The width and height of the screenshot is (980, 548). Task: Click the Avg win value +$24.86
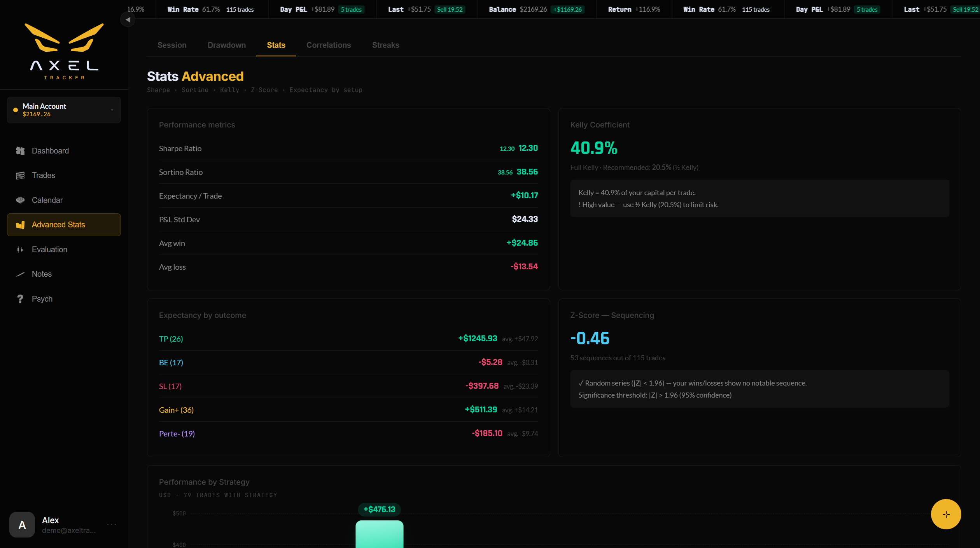point(522,243)
